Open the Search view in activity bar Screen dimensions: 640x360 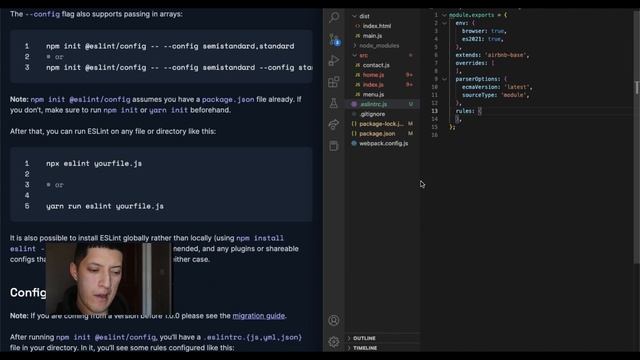(x=334, y=17)
